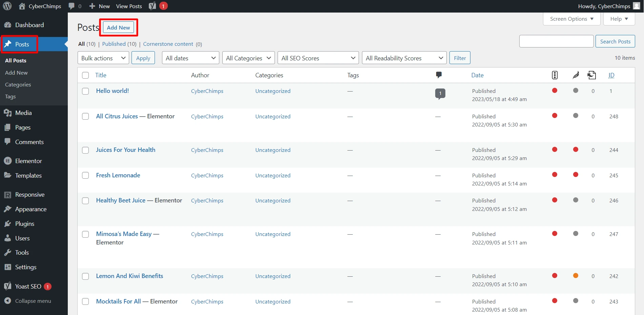Screen dimensions: 644x315
Task: Open the Responsive theme icon
Action: (8, 195)
